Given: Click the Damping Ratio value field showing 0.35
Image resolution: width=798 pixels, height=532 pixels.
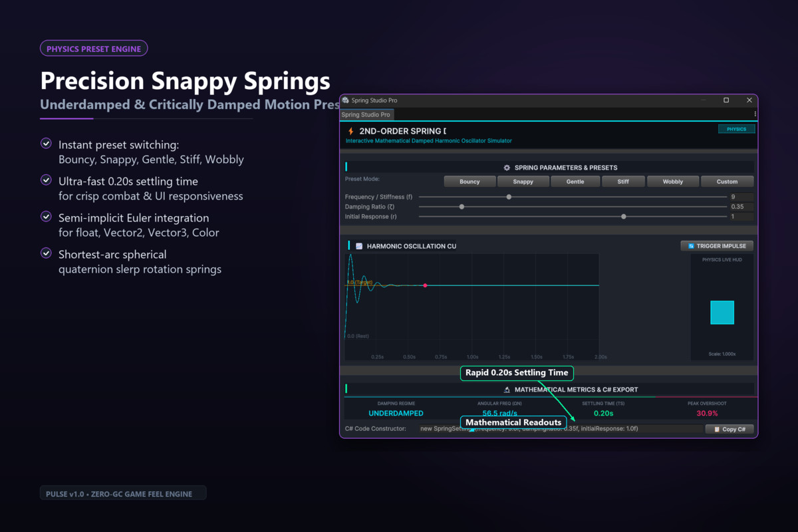Looking at the screenshot, I should [x=741, y=207].
